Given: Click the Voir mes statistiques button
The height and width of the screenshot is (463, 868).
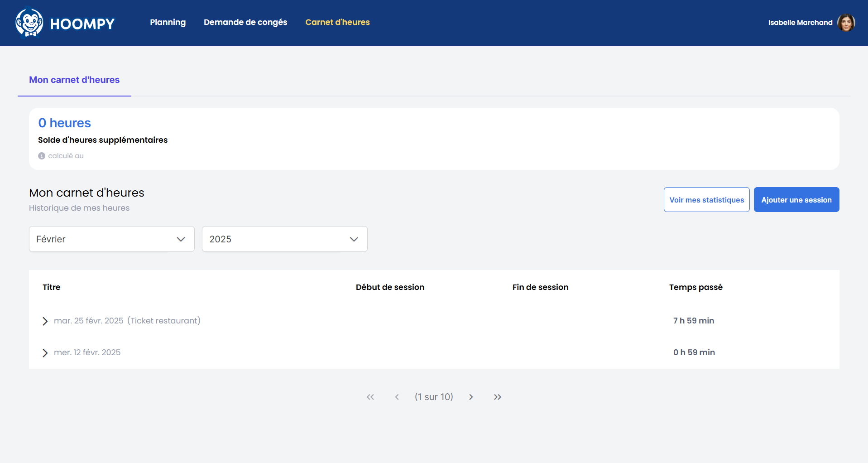Looking at the screenshot, I should pyautogui.click(x=706, y=200).
